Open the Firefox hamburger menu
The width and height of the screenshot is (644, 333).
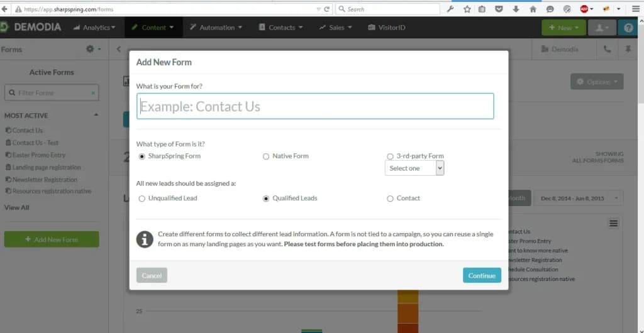(635, 9)
